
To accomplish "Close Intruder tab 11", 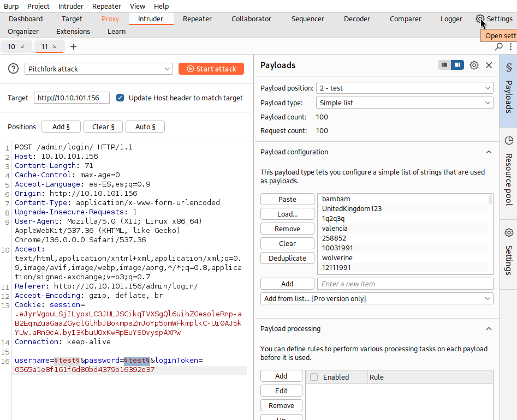I will tap(55, 47).
